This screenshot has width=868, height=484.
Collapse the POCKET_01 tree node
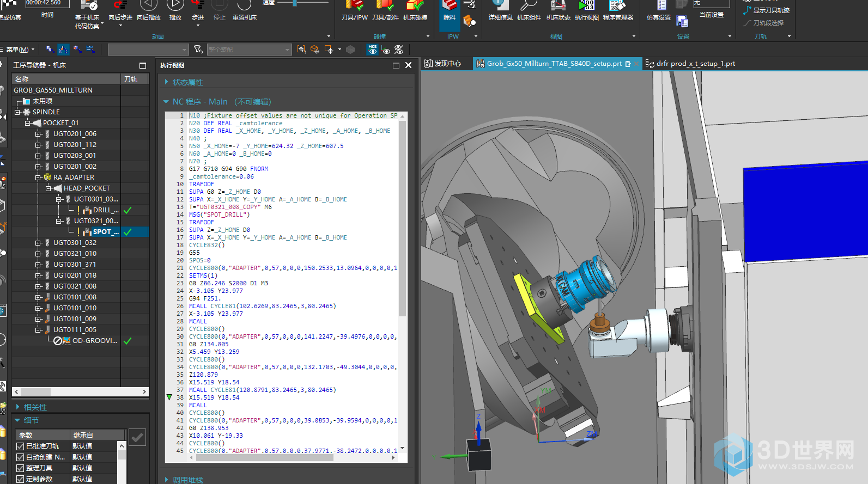27,123
